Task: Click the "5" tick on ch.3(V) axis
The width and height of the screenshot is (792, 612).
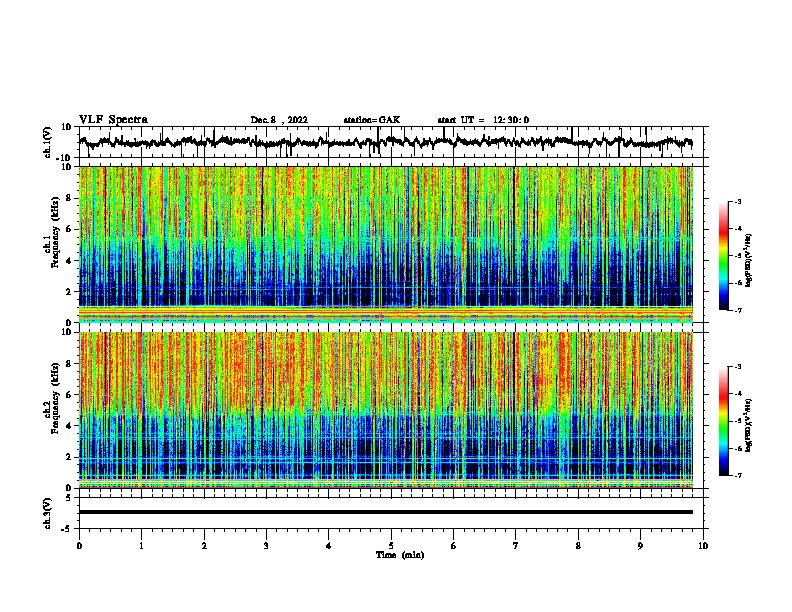Action: [x=69, y=498]
